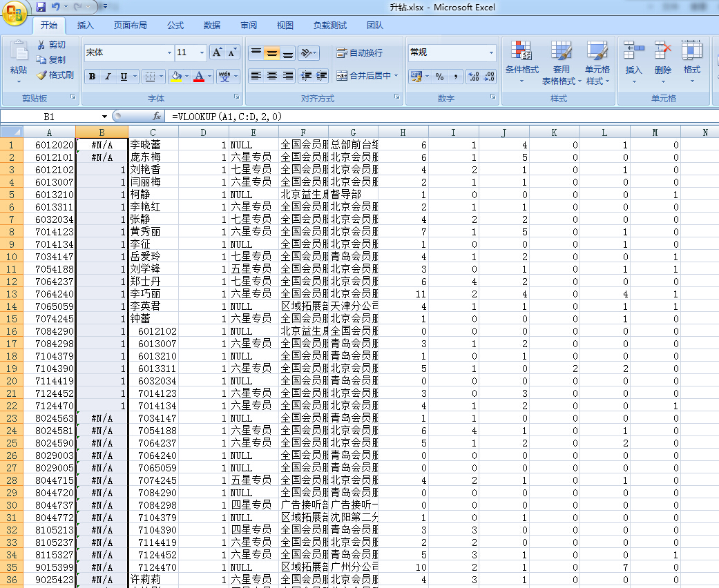Open the 删除 cells delete dropdown
719x588 pixels.
click(662, 63)
